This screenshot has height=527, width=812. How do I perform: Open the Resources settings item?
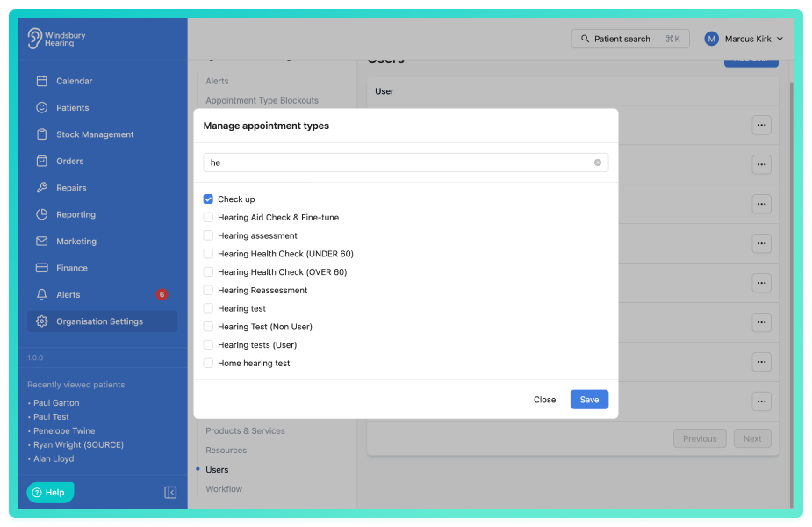[226, 451]
